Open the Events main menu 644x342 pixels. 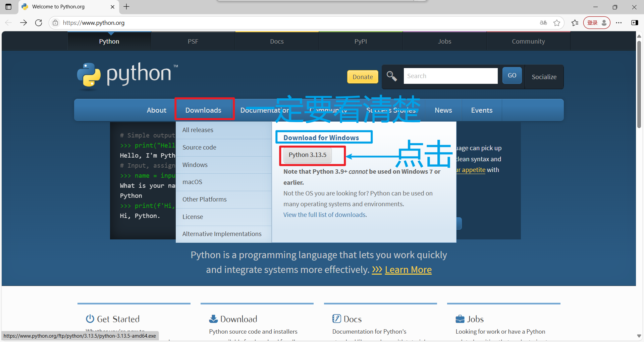pyautogui.click(x=482, y=110)
